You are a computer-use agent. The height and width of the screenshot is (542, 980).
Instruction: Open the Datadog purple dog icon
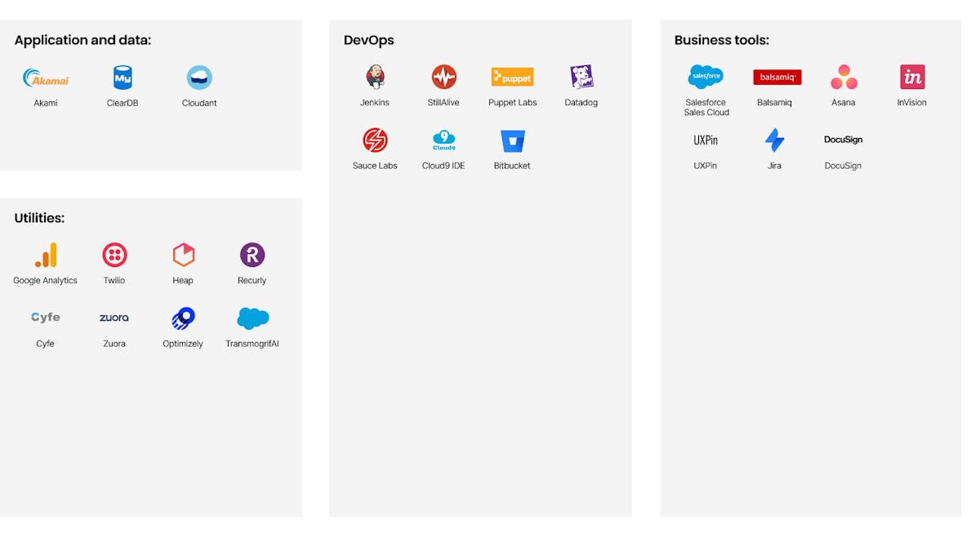click(581, 77)
